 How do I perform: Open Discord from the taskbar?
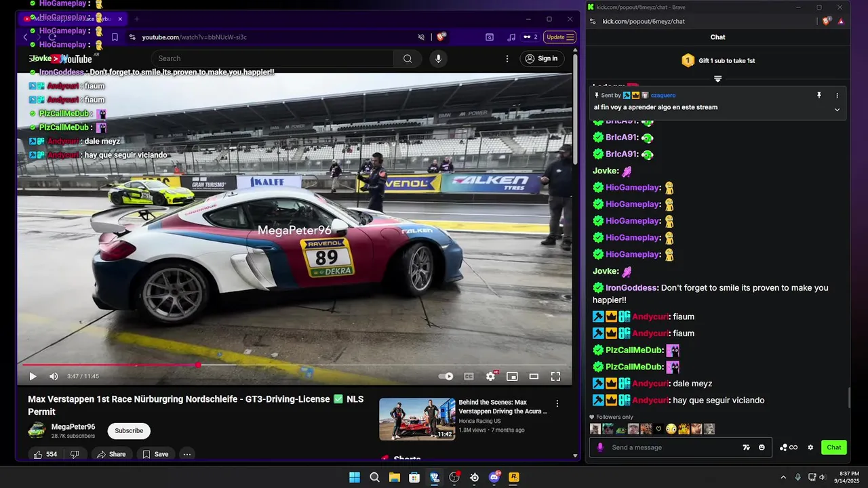[x=494, y=477]
